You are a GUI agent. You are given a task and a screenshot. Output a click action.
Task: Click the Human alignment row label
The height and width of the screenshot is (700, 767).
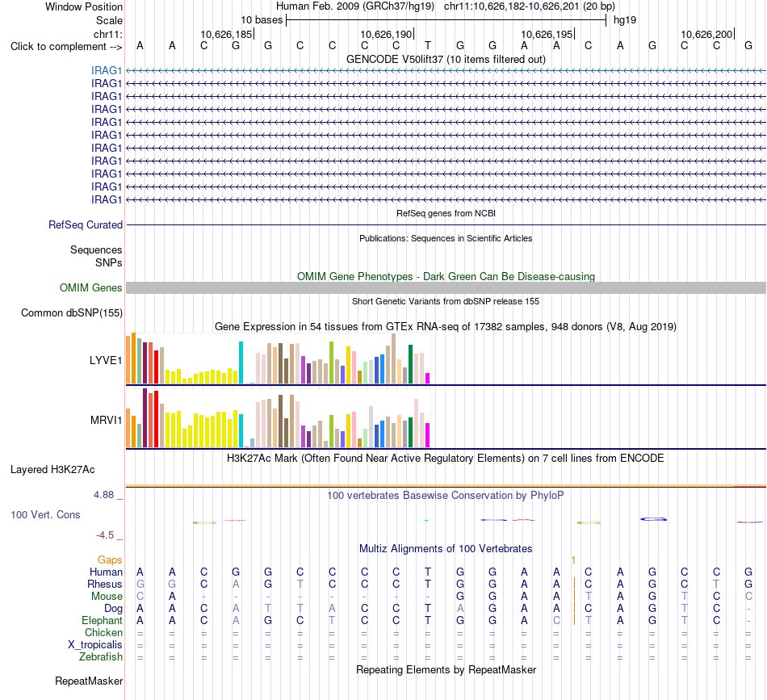106,572
